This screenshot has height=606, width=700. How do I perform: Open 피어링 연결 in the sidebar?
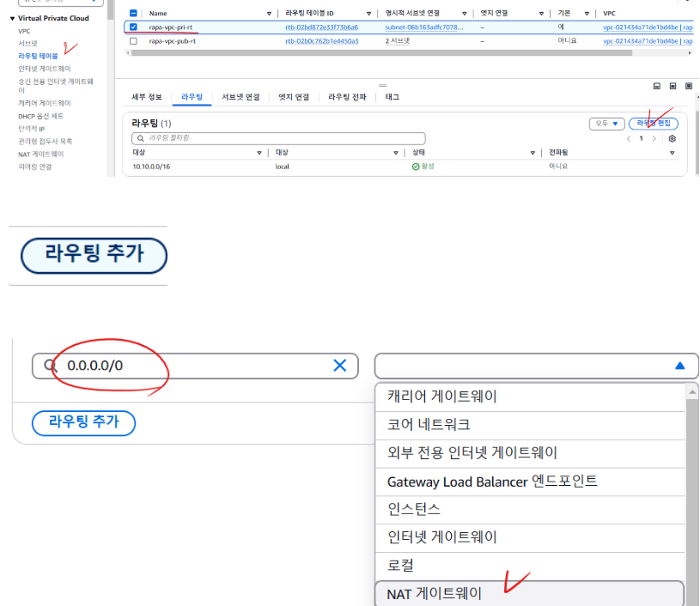click(35, 167)
